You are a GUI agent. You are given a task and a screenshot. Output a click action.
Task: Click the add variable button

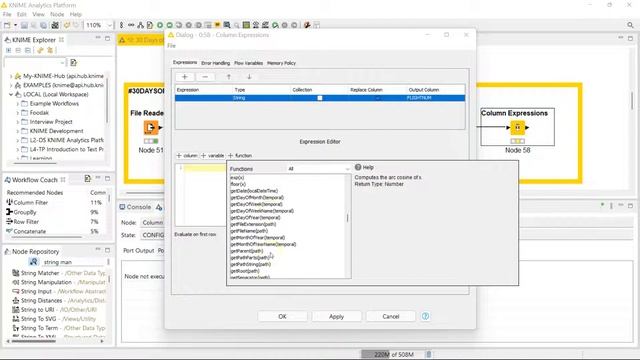[212, 156]
